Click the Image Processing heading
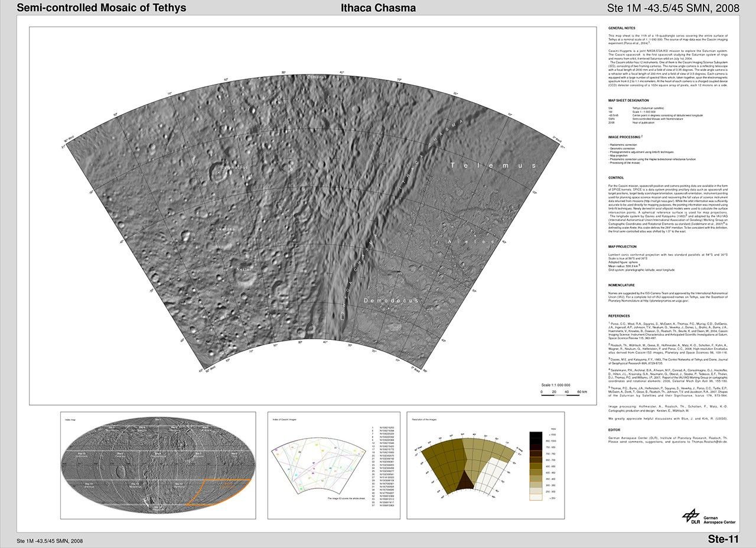756x548 pixels. click(625, 137)
